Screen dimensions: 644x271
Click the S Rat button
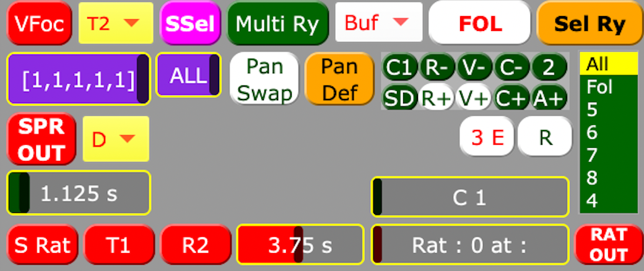click(x=42, y=245)
